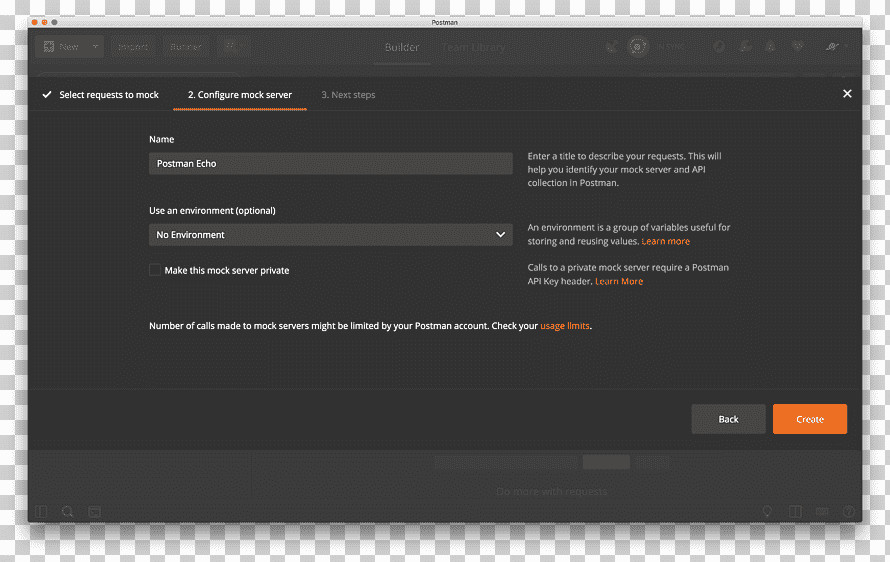This screenshot has height=562, width=890.
Task: Click the Back button
Action: click(x=728, y=419)
